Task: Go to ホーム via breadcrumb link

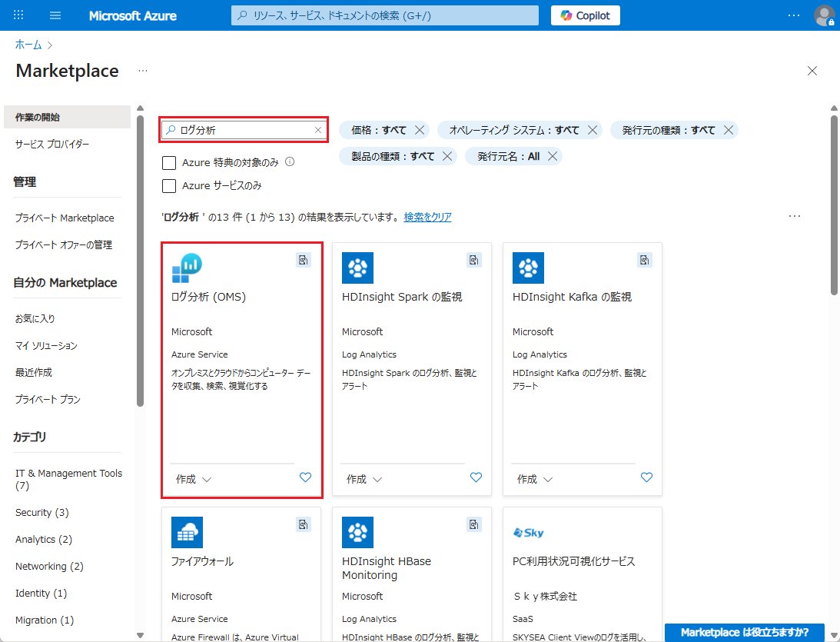Action: pos(28,45)
